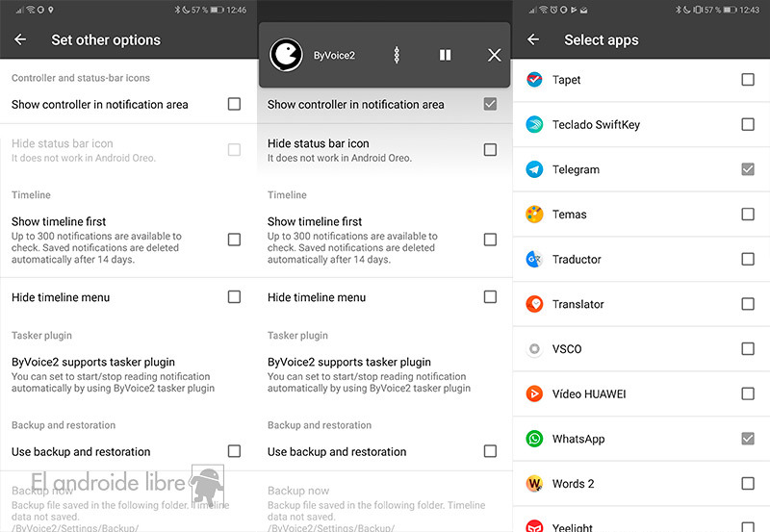770x532 pixels.
Task: Tap location icon in left status bar
Action: [x=51, y=10]
